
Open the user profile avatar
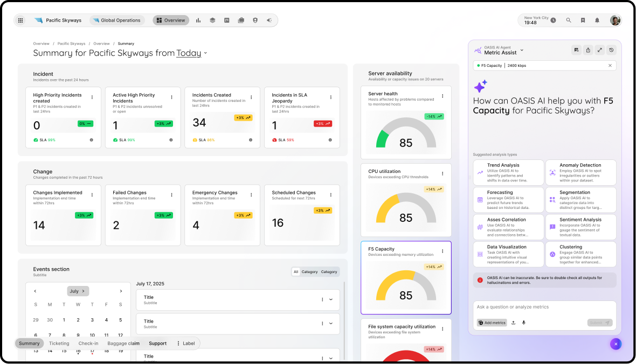click(x=616, y=20)
